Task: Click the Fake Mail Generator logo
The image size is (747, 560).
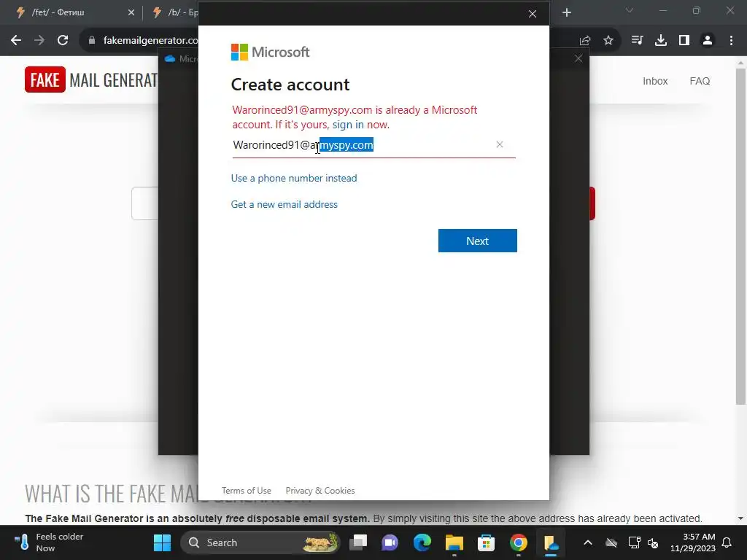Action: [x=91, y=79]
